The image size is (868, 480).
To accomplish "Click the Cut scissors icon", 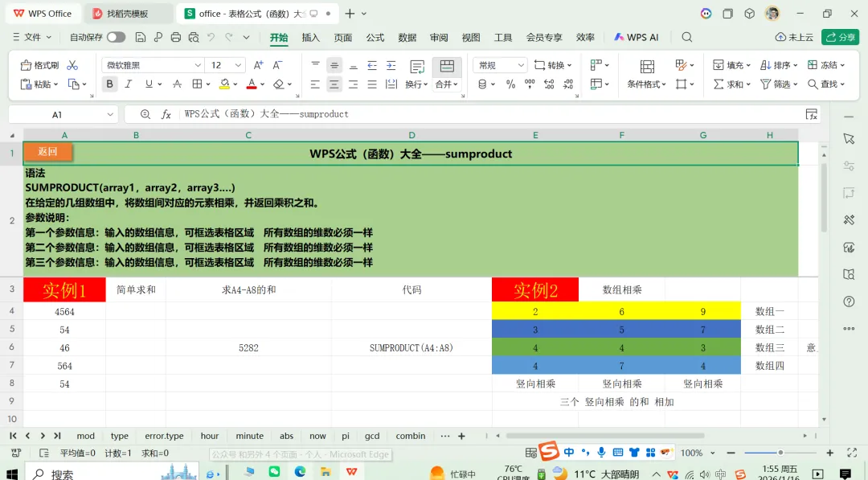I will [72, 65].
